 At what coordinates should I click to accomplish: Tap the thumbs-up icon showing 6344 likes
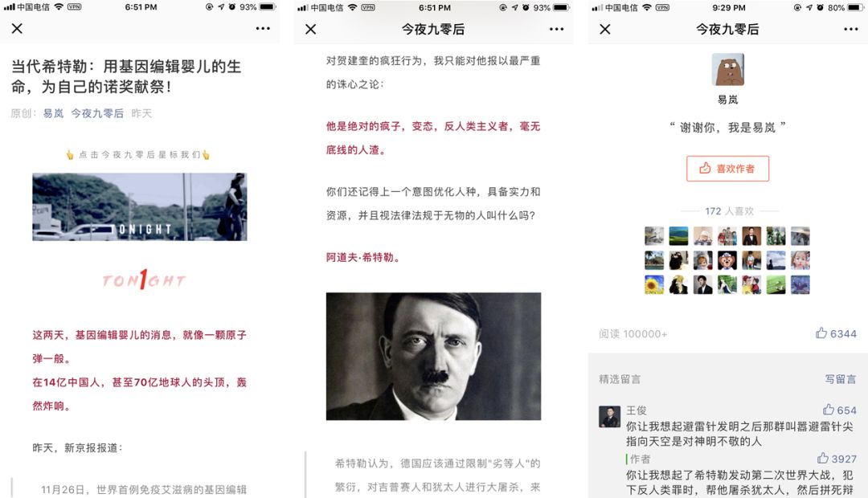pyautogui.click(x=821, y=333)
